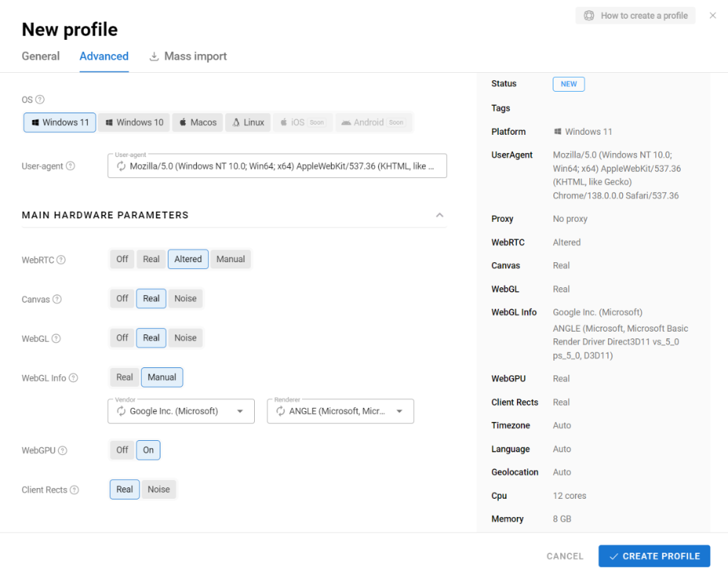The image size is (728, 579).
Task: Click into the User-agent text field
Action: (x=283, y=166)
